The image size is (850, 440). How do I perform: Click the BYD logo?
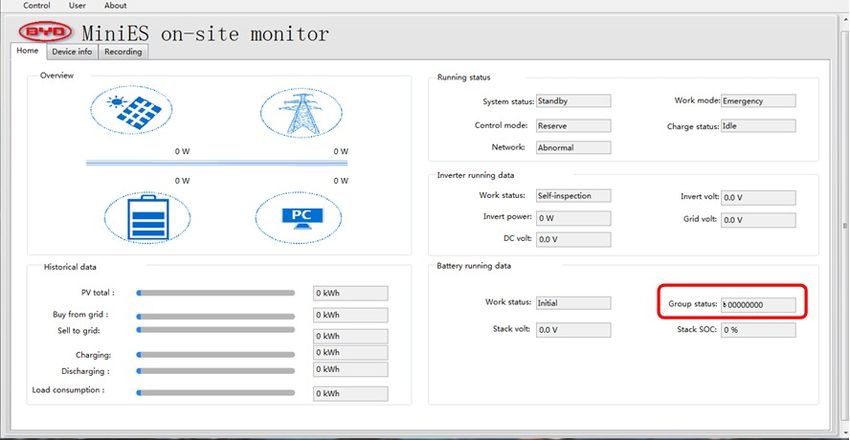click(x=45, y=32)
